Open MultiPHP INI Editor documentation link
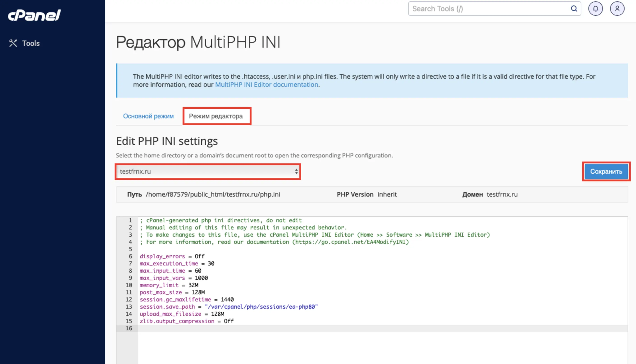Image resolution: width=636 pixels, height=364 pixels. [x=266, y=85]
